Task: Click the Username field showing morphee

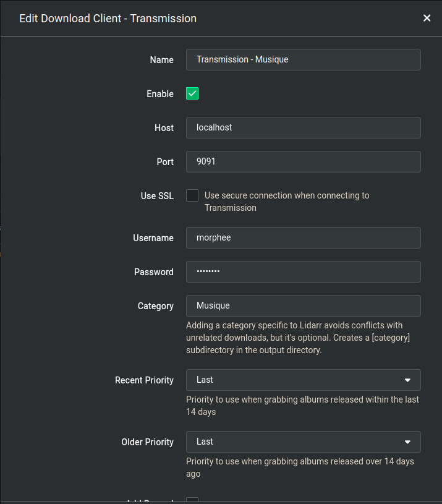Action: [x=303, y=237]
